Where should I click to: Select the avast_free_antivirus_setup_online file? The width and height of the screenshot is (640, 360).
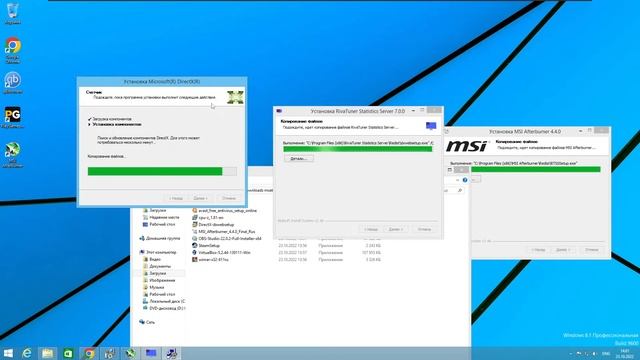224,211
